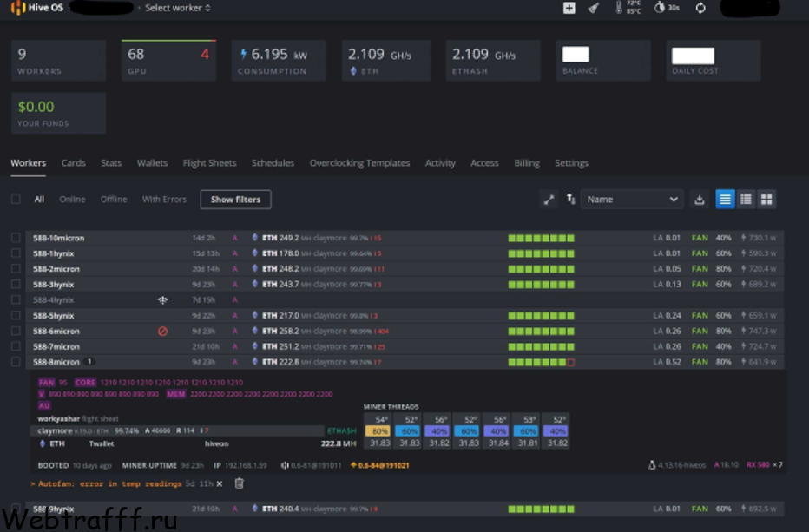809x532 pixels.
Task: Click the red blocked icon on 588-6micron
Action: click(162, 332)
